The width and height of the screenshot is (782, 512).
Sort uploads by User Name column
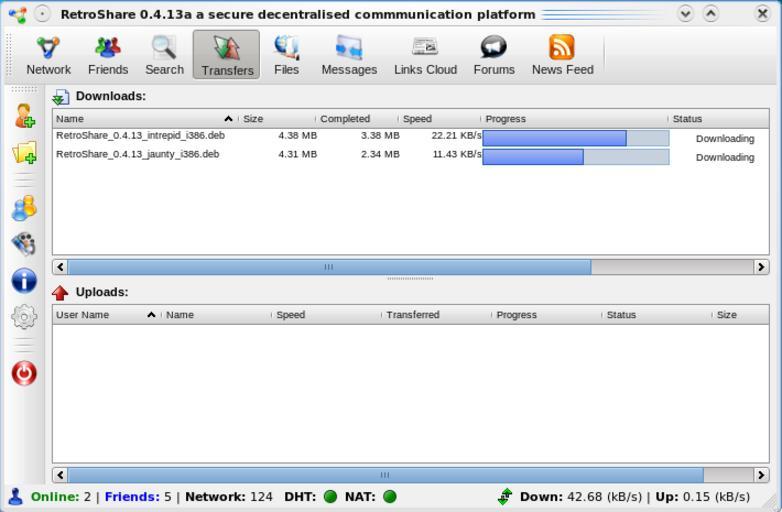click(100, 315)
